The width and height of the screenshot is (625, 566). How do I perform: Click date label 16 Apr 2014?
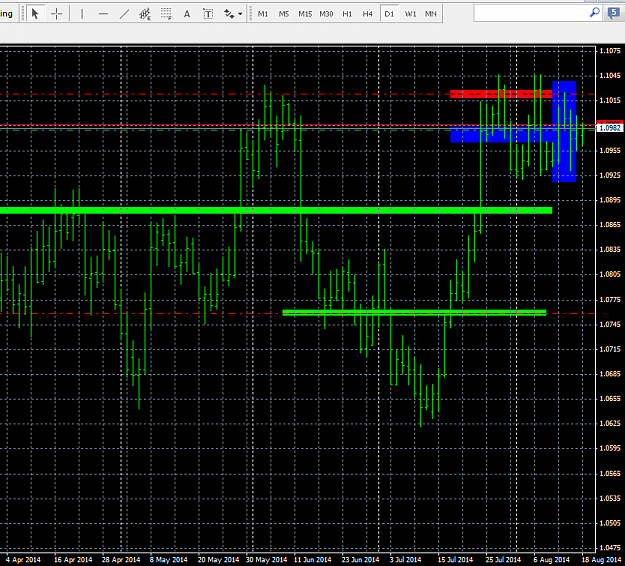point(73,560)
